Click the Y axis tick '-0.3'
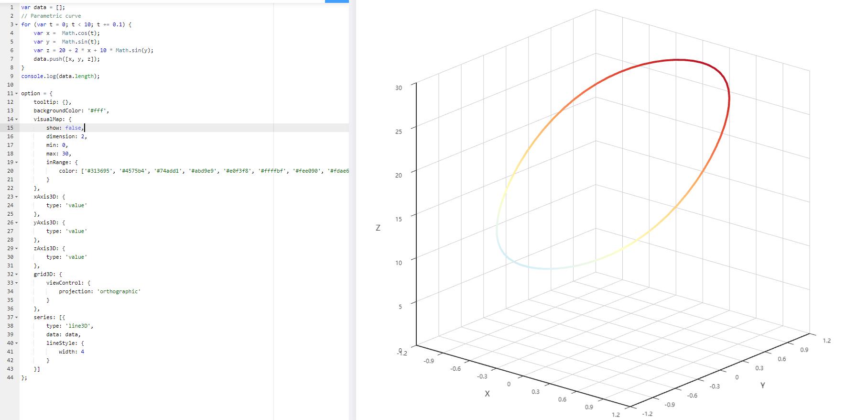Screen dimensions: 868x420 pos(715,387)
